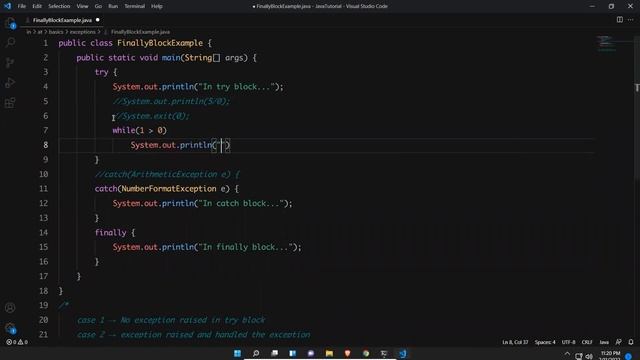This screenshot has height=360, width=640.
Task: Click line number 14 in gutter
Action: [x=43, y=232]
